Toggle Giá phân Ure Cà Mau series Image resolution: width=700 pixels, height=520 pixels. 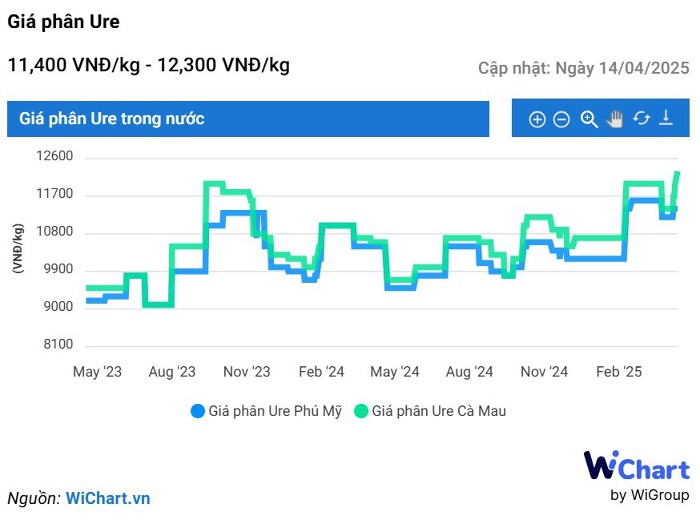point(438,411)
